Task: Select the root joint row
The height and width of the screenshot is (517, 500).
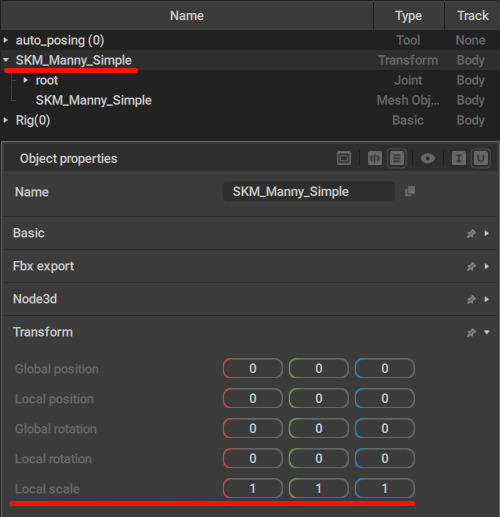Action: 250,80
